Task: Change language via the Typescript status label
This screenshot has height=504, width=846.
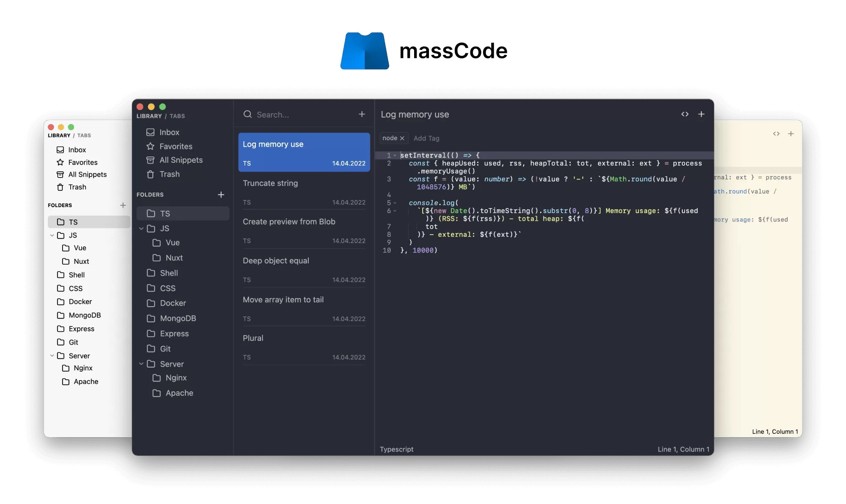Action: (x=396, y=449)
